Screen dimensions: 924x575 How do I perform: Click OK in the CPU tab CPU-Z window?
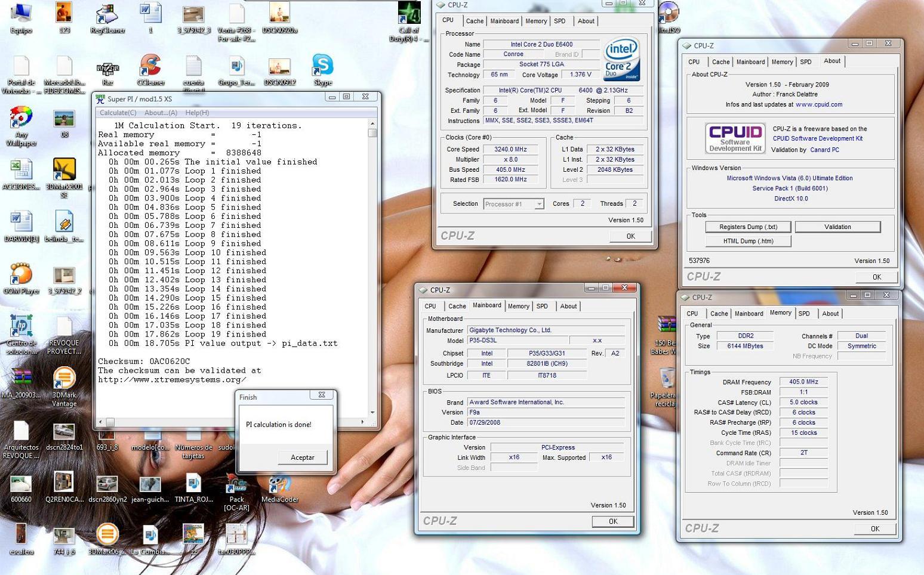631,236
